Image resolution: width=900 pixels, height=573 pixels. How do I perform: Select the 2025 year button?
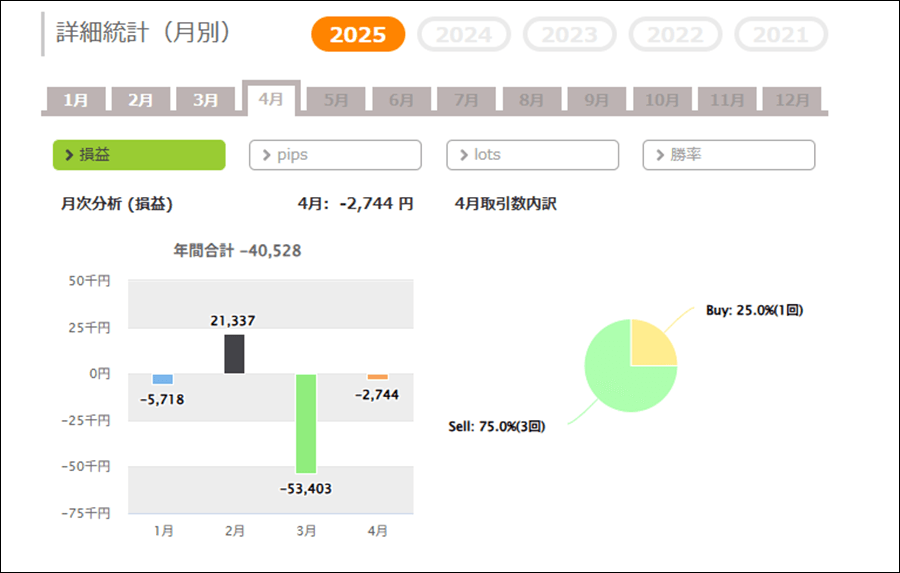358,34
